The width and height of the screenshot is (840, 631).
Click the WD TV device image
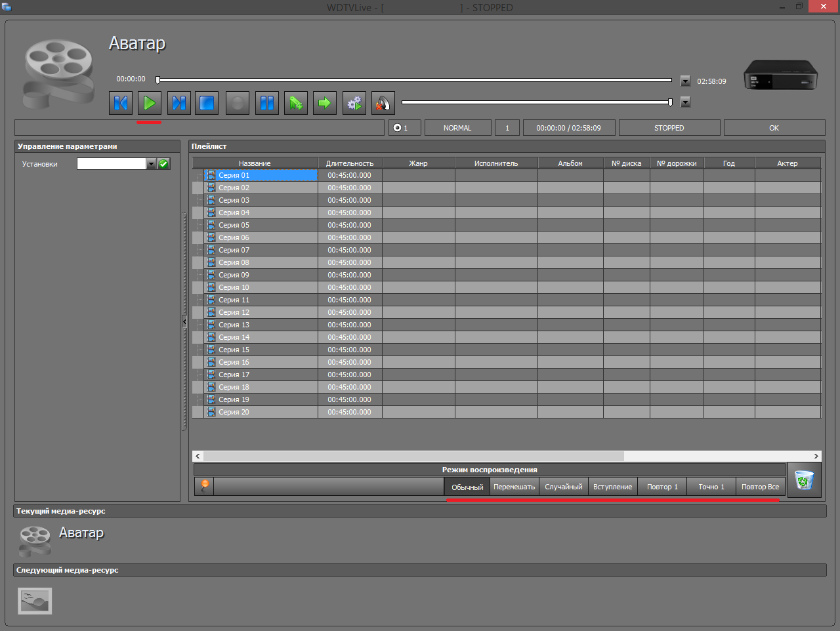point(780,75)
